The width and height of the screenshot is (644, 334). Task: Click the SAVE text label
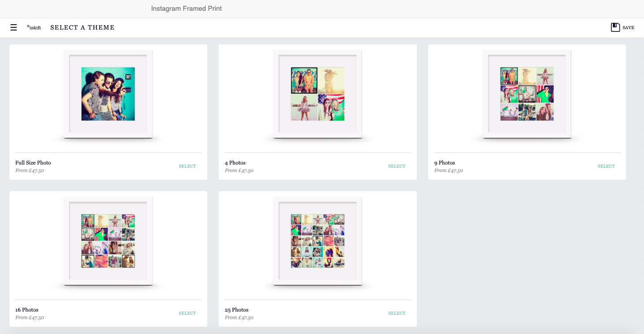628,28
